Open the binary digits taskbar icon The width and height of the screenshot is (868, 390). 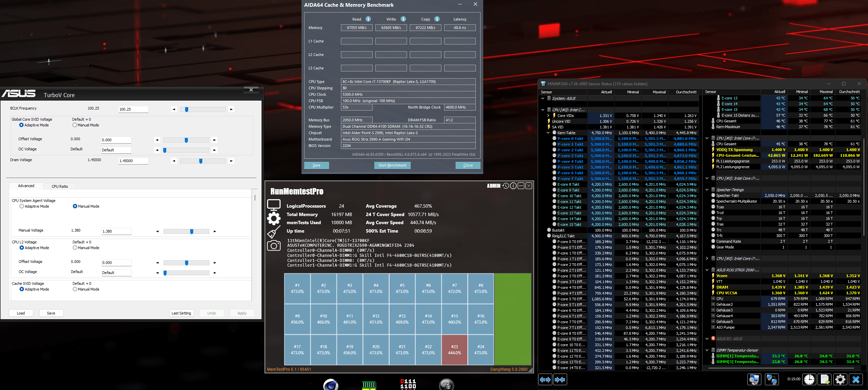point(408,384)
